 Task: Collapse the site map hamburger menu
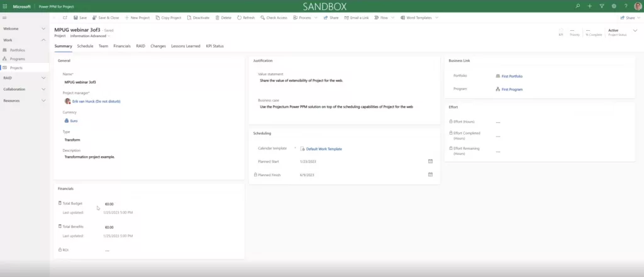tap(5, 18)
